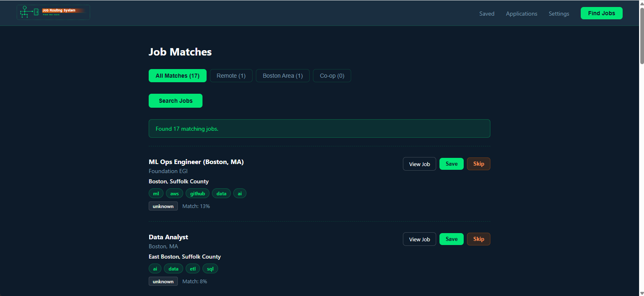The width and height of the screenshot is (644, 296).
Task: Filter by Co-op (0) tab
Action: [332, 76]
